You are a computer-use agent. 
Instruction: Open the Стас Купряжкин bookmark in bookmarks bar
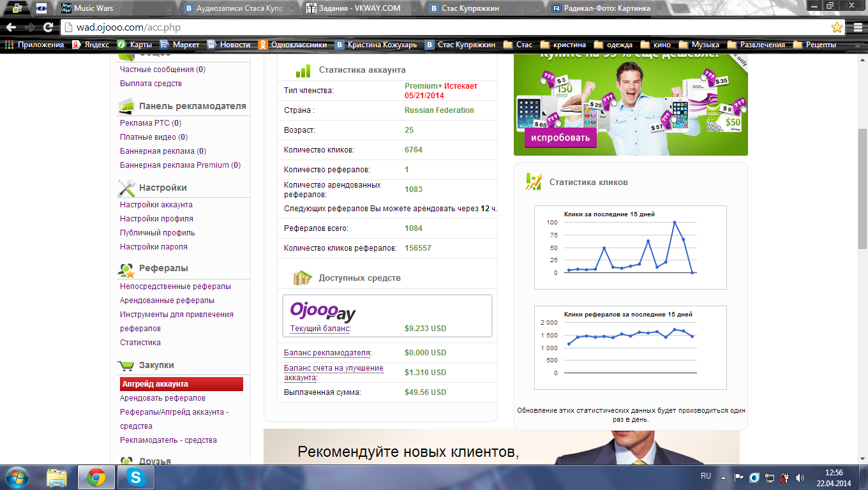460,45
